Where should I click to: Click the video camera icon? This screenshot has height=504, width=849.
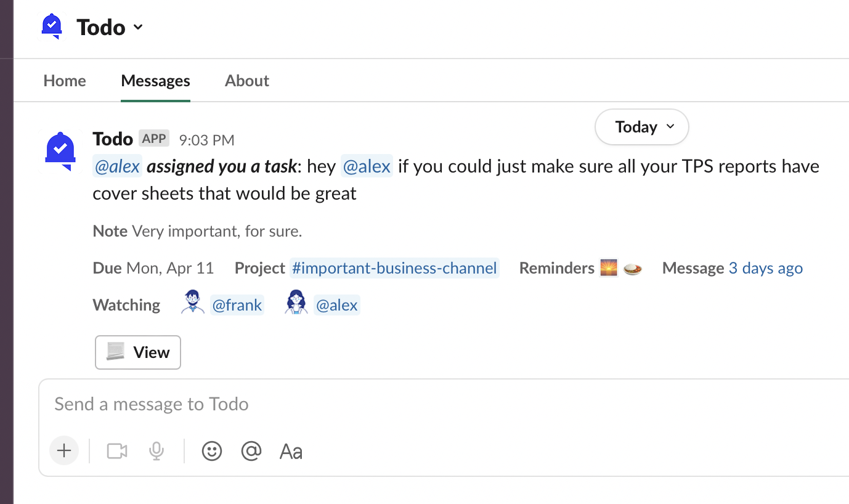click(x=117, y=451)
